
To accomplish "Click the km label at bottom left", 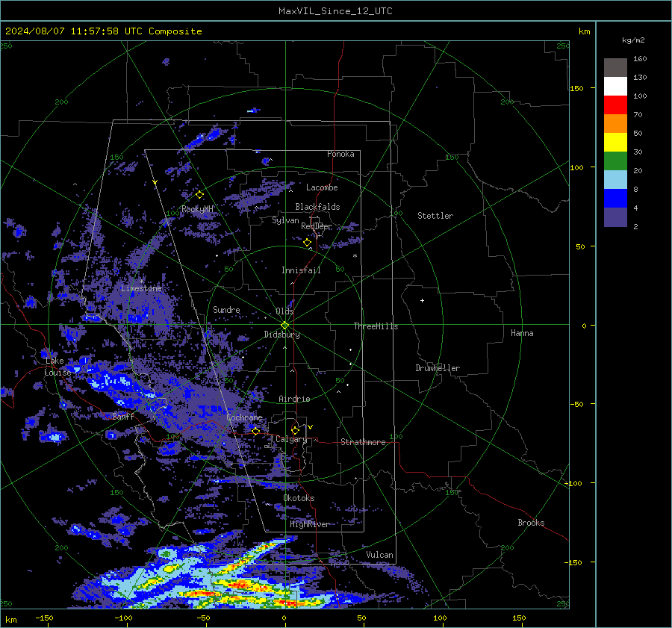I will coord(10,620).
